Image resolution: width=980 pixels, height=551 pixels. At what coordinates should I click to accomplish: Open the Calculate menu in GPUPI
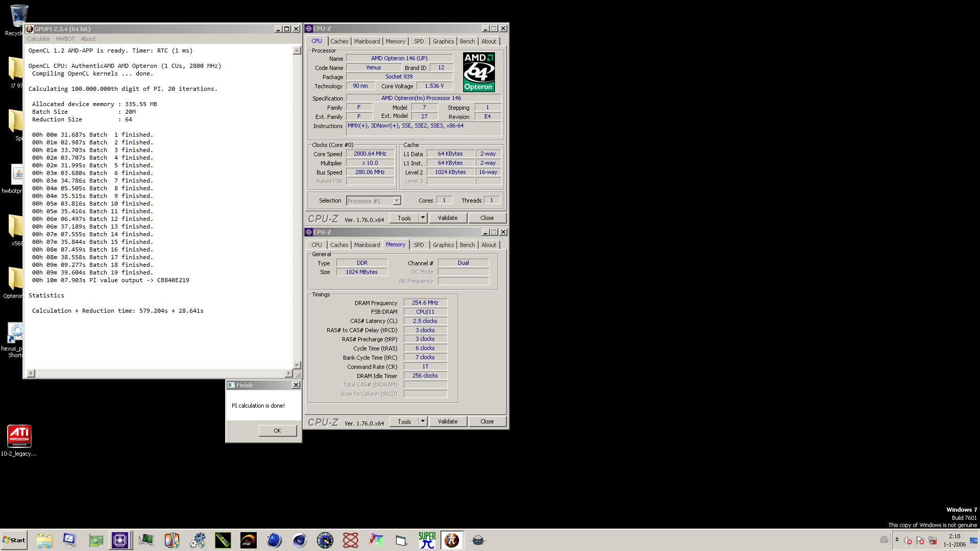coord(38,39)
